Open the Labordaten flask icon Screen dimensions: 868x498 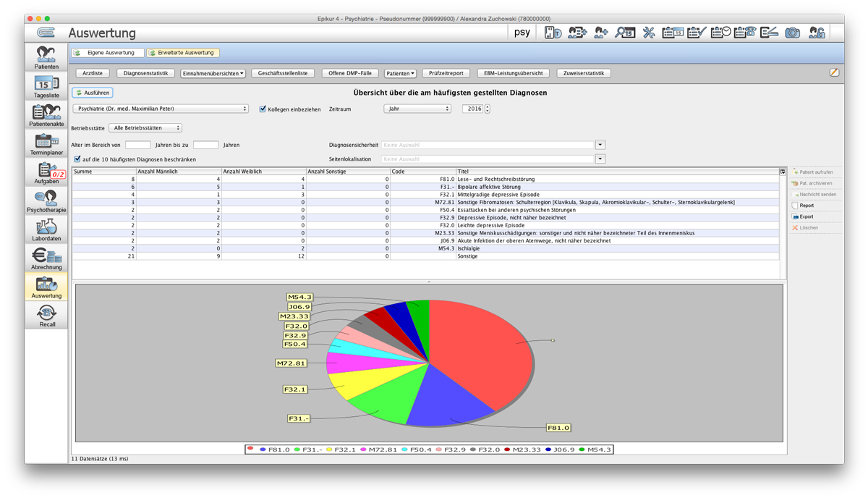click(x=46, y=230)
